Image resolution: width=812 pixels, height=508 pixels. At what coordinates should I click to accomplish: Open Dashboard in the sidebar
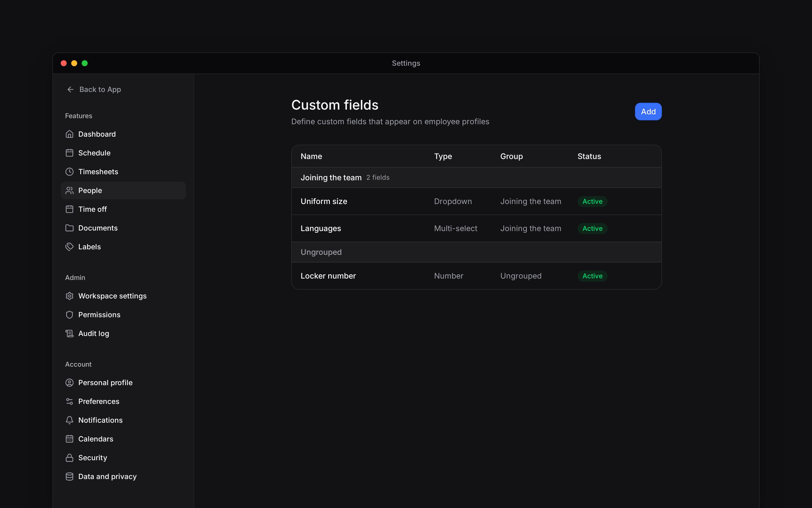(x=123, y=134)
